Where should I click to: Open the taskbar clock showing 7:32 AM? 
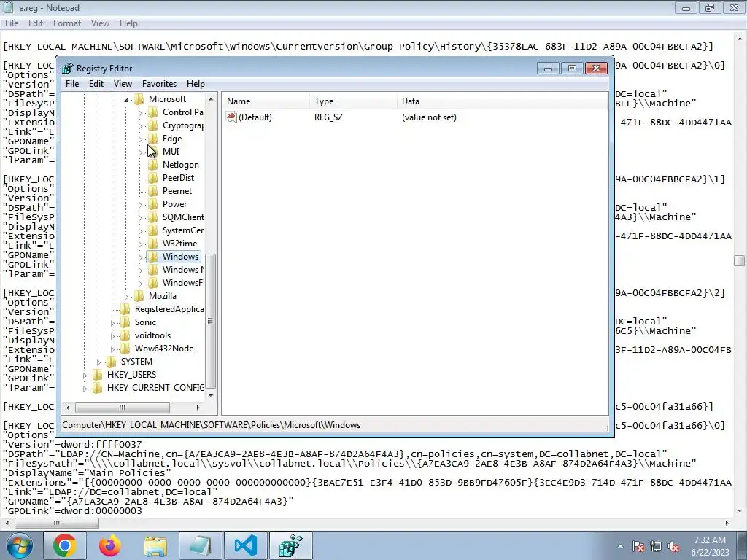click(709, 546)
